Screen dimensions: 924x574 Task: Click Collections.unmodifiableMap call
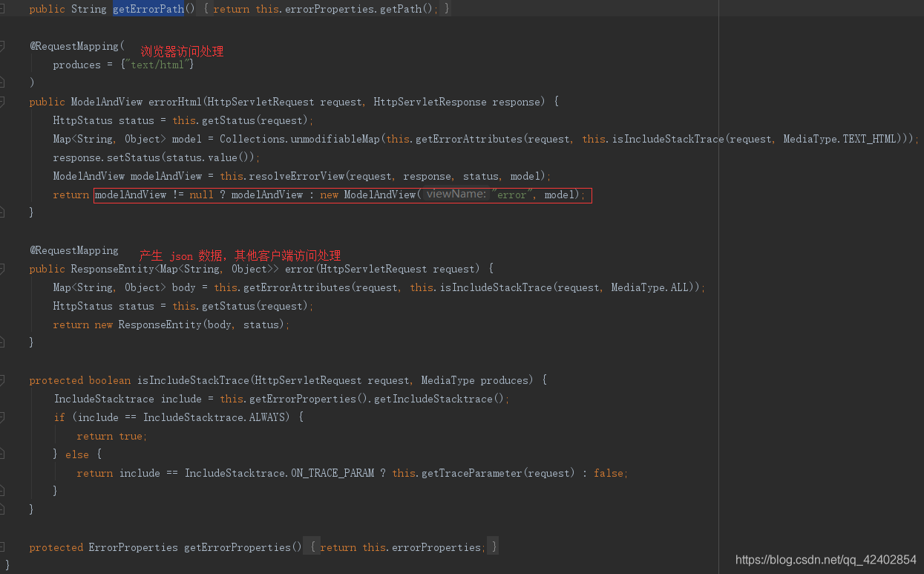[300, 139]
